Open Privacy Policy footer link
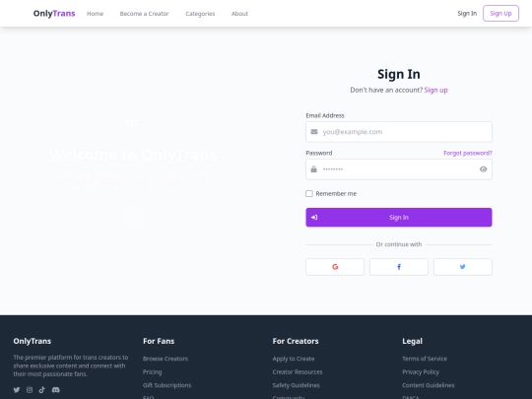 coord(421,371)
